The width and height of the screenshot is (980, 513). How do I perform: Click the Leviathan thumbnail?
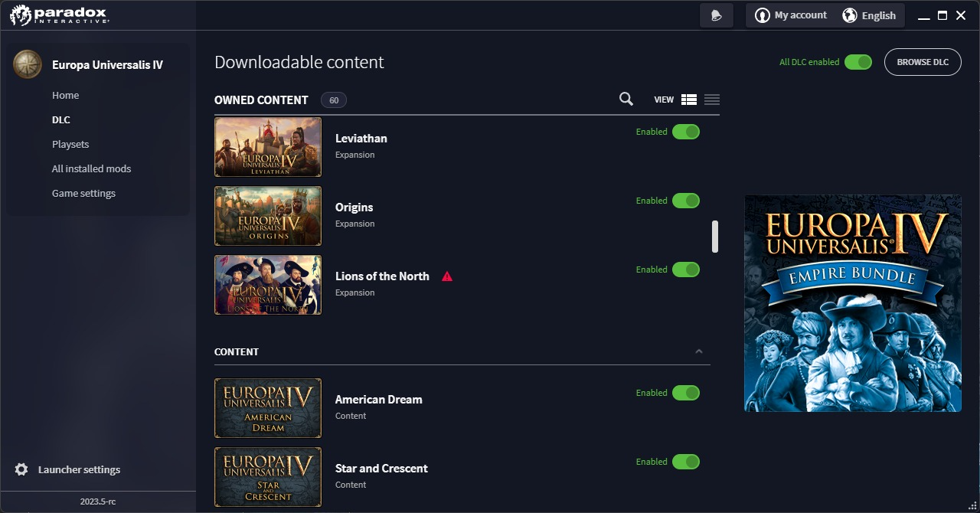coord(268,147)
